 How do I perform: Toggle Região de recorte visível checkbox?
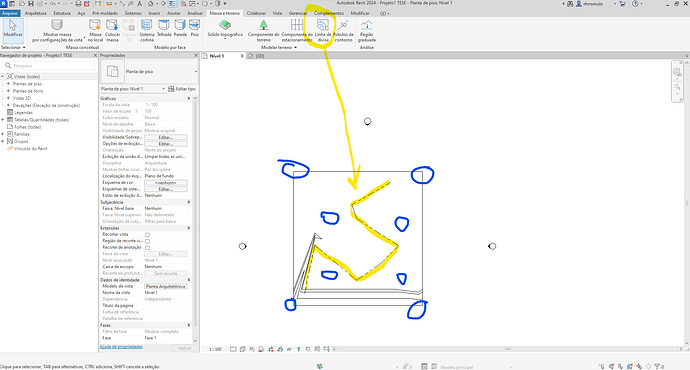(x=147, y=241)
